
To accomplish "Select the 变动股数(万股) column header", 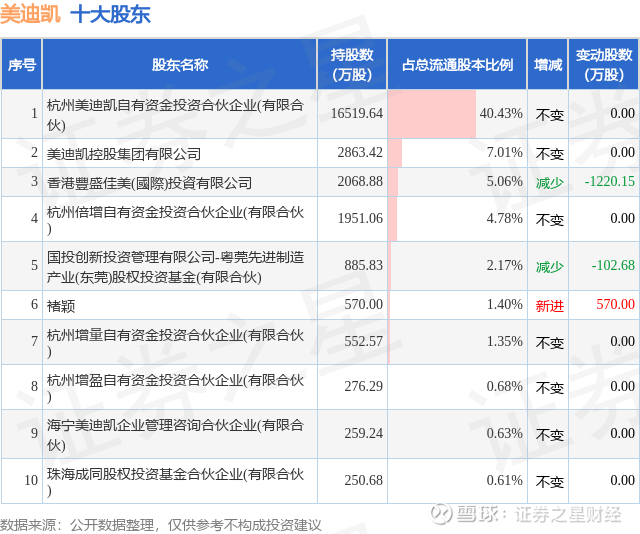I will click(x=604, y=65).
